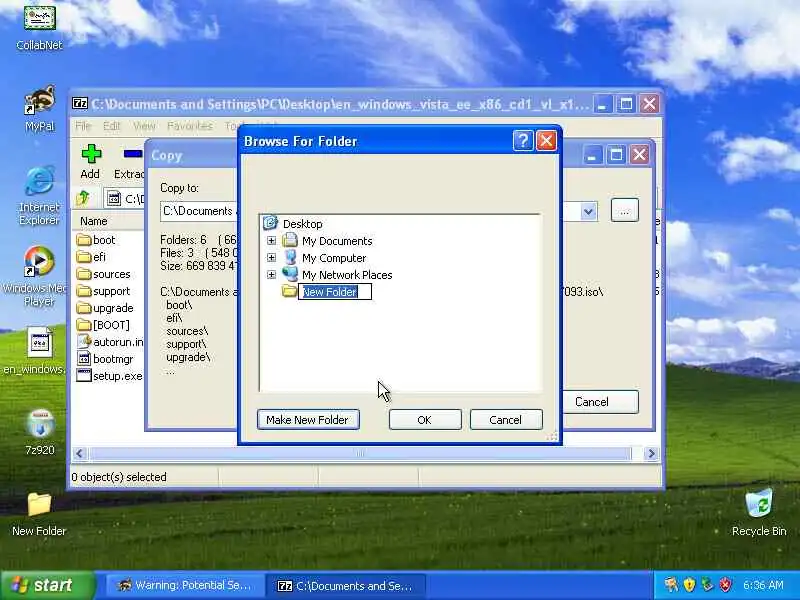The height and width of the screenshot is (600, 800).
Task: Launch MyPal browser from desktop
Action: click(39, 108)
